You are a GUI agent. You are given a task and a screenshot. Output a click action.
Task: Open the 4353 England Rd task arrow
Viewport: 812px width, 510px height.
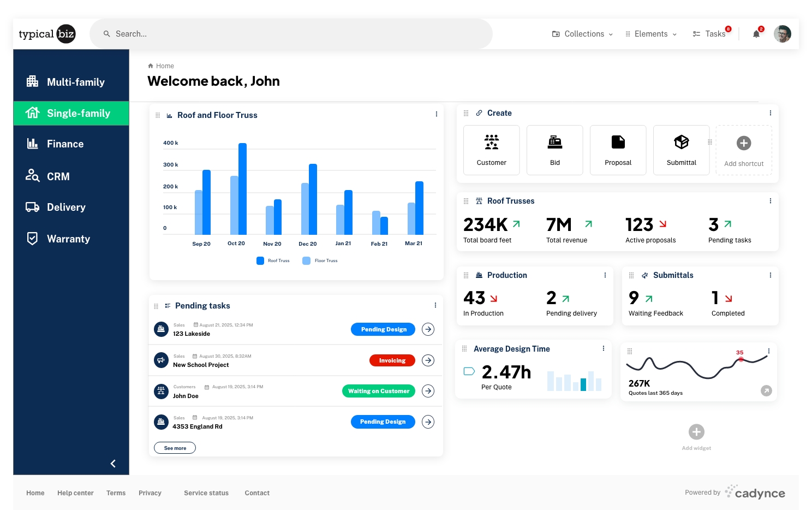[428, 422]
